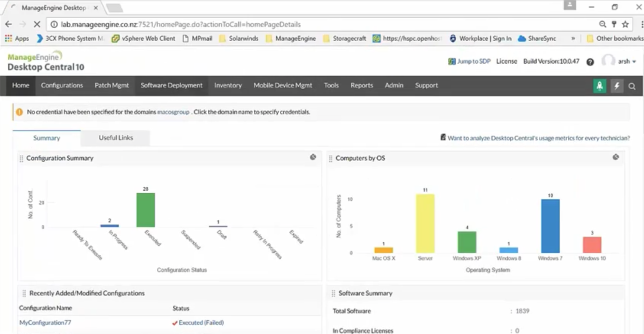Open the Mobile Device Mgmt menu

pos(283,86)
